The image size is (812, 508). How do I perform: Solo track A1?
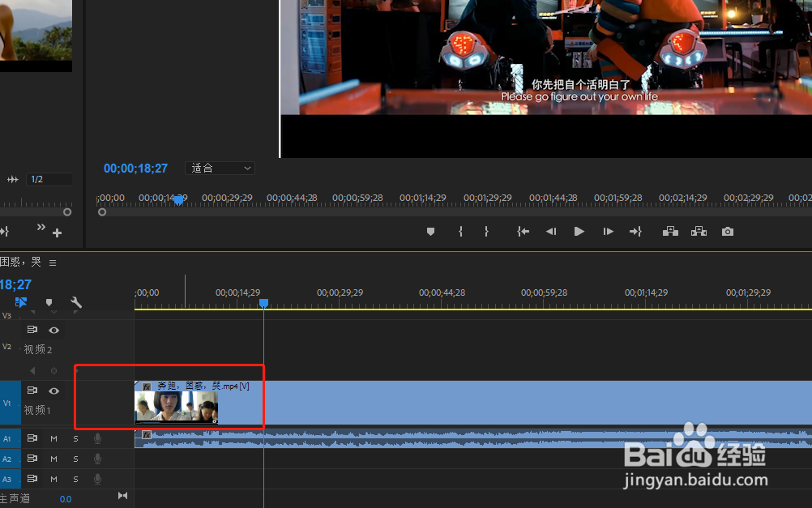[x=75, y=438]
